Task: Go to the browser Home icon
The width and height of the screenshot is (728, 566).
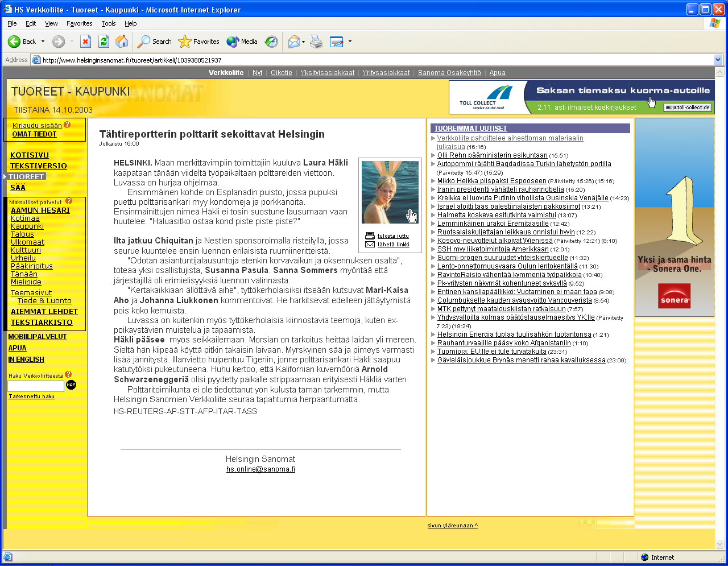Action: click(x=122, y=42)
